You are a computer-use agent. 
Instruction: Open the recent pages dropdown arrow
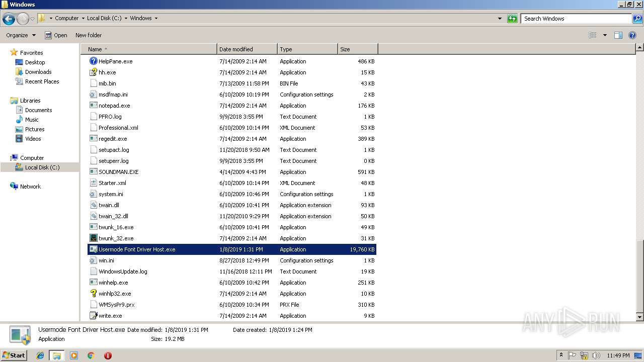[32, 19]
